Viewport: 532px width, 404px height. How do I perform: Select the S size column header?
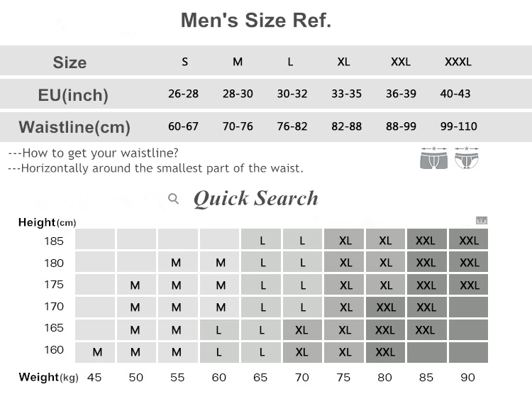[184, 62]
